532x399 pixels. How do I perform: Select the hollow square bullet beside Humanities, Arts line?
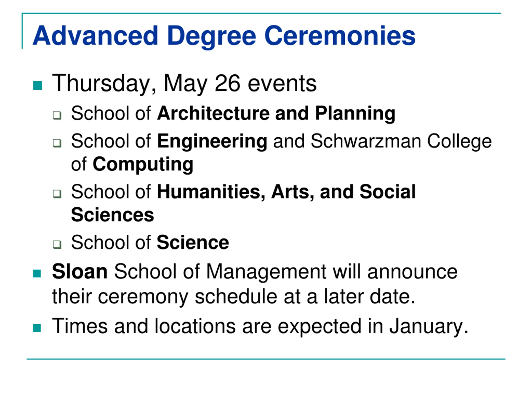(x=57, y=193)
